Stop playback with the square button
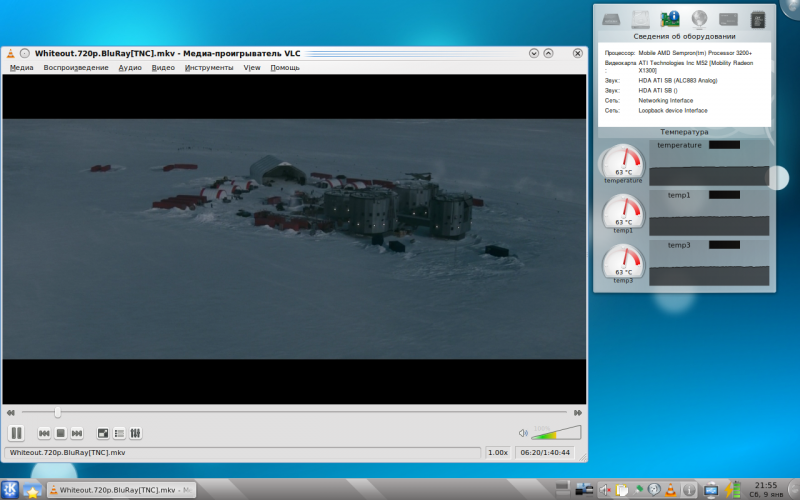 61,433
